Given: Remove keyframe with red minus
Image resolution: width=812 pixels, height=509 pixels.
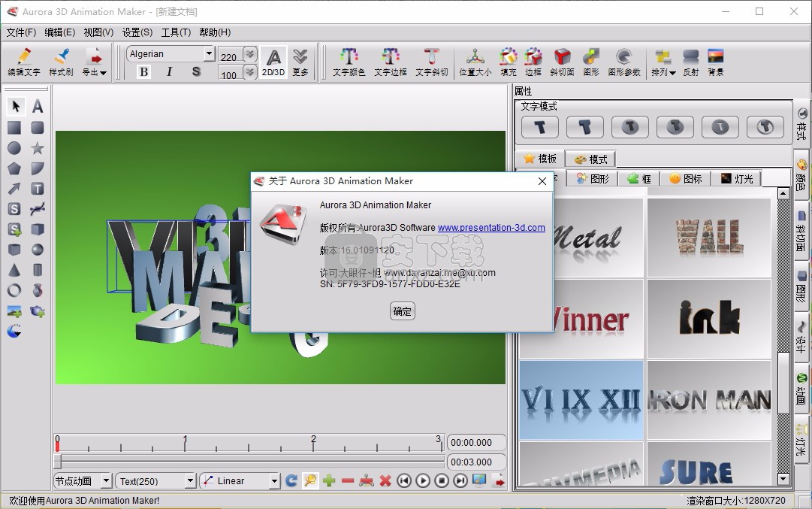Looking at the screenshot, I should (x=348, y=481).
